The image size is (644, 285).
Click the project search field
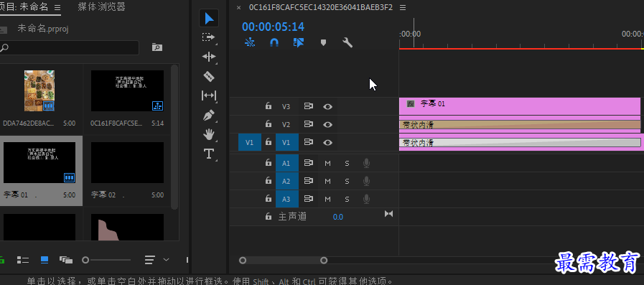click(x=69, y=47)
